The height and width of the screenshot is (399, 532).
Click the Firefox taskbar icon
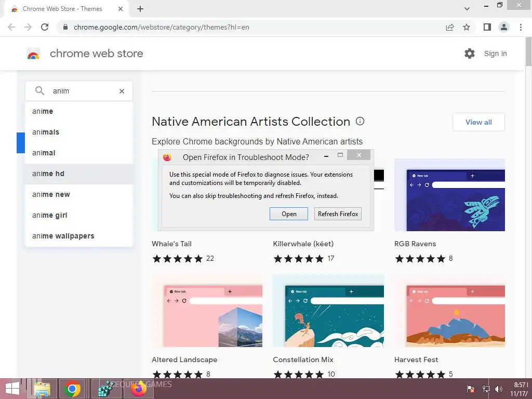tap(139, 389)
